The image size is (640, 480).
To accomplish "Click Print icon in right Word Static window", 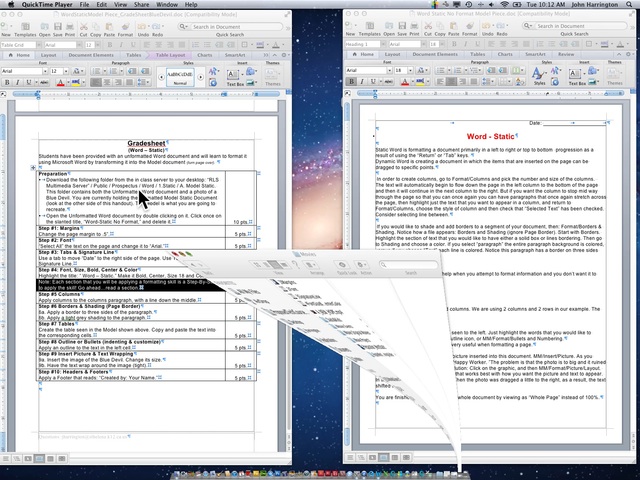I will tap(414, 26).
